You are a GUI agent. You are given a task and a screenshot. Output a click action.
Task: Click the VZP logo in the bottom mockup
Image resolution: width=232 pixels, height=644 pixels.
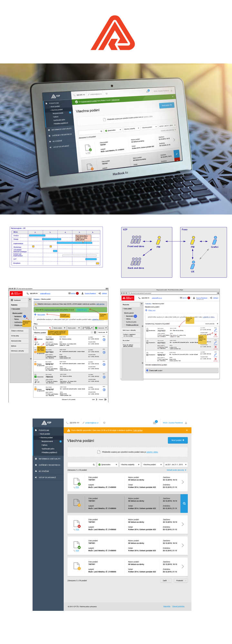coord(47,423)
